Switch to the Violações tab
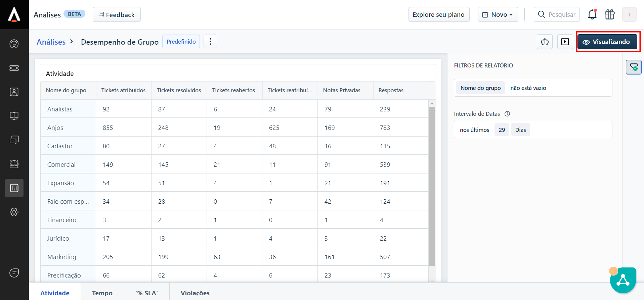Viewport: 644px width, 300px height. pyautogui.click(x=195, y=293)
